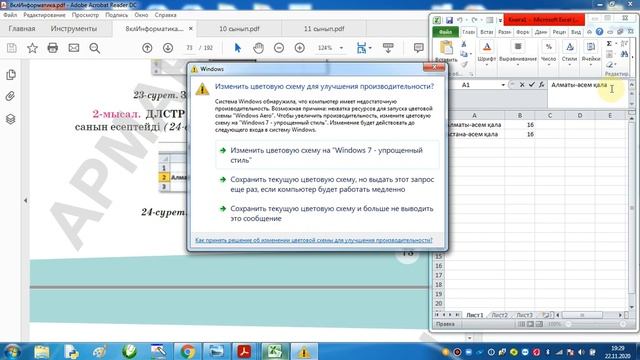Expand the Excel Name Box dropdown arrow
The image size is (640, 360).
503,85
